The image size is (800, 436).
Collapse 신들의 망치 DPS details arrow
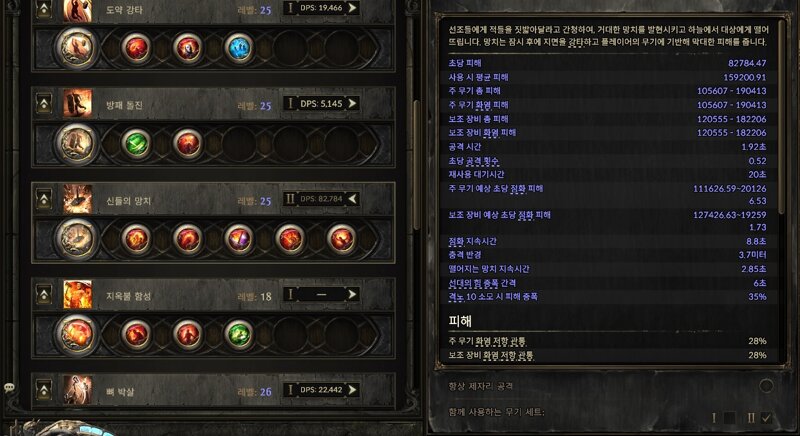(x=353, y=198)
